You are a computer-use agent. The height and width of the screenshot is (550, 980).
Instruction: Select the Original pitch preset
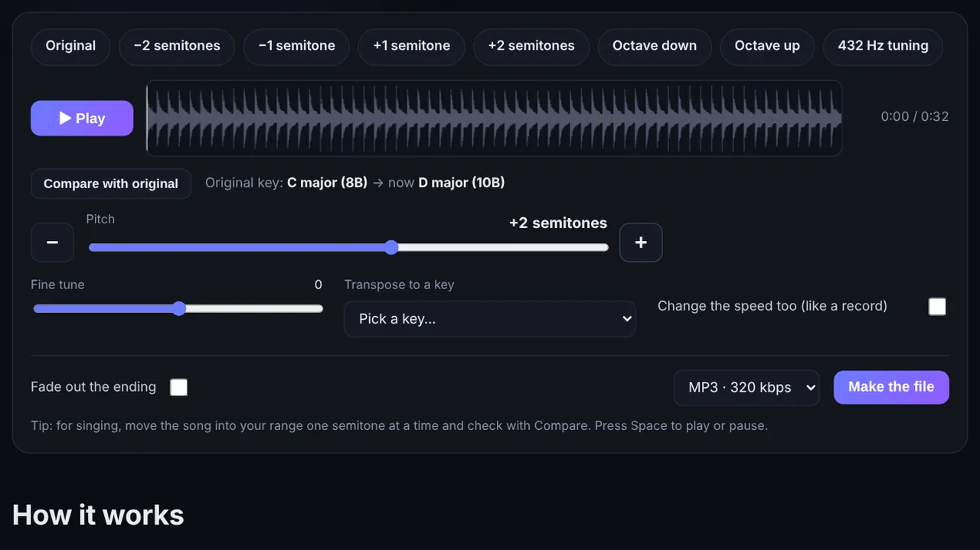click(70, 46)
